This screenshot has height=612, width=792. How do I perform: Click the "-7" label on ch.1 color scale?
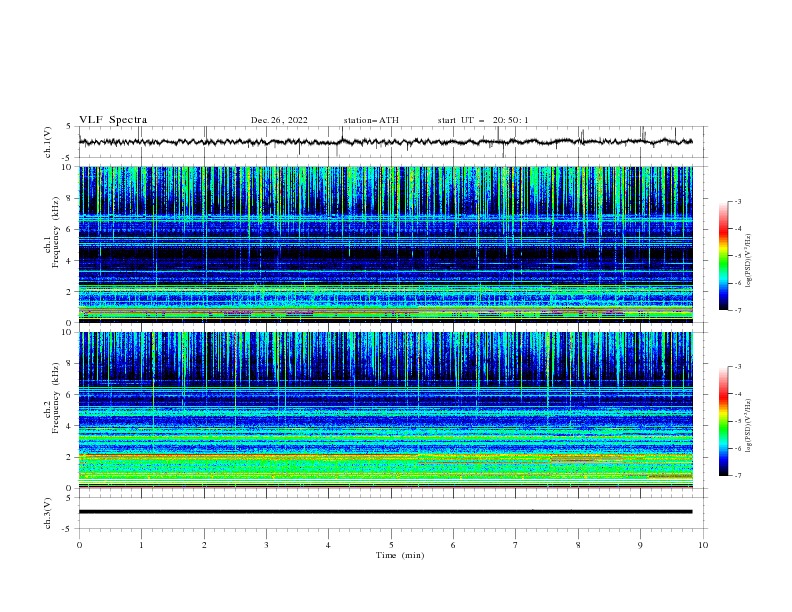click(737, 310)
